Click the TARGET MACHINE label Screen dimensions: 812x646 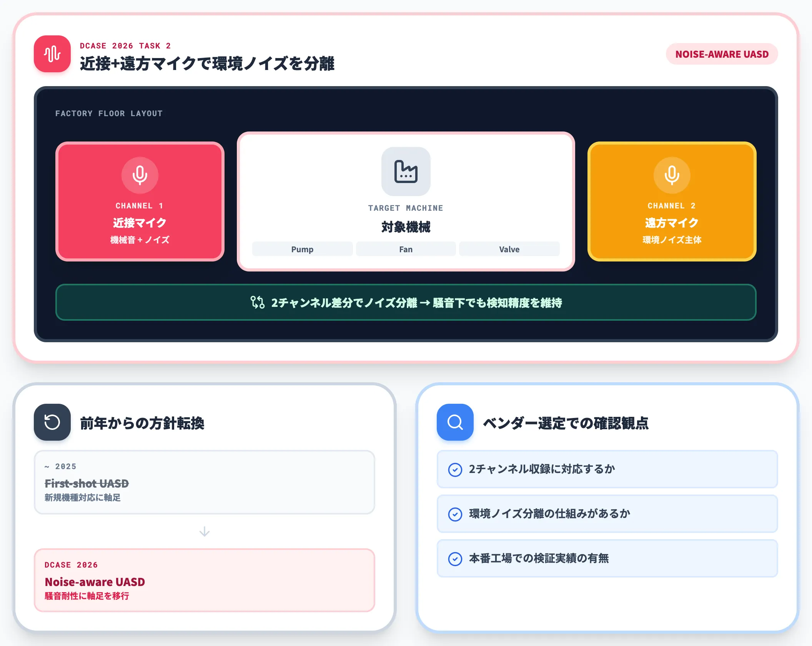point(406,208)
